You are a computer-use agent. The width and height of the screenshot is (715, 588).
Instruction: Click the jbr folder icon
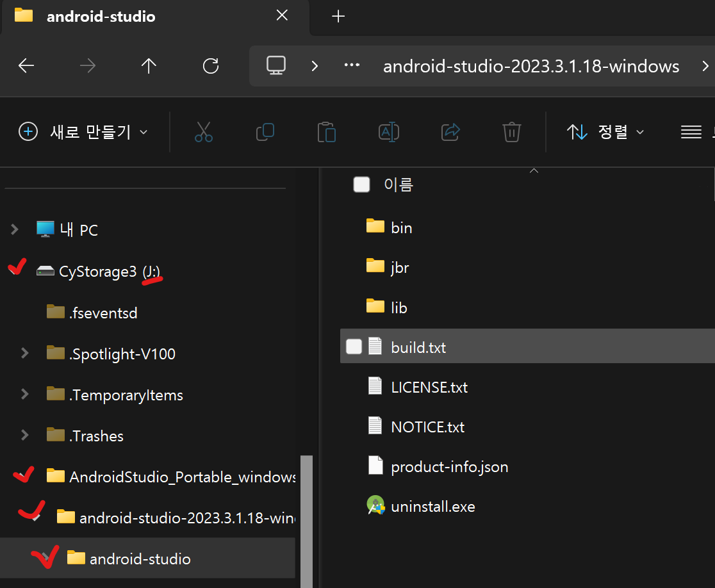point(375,265)
